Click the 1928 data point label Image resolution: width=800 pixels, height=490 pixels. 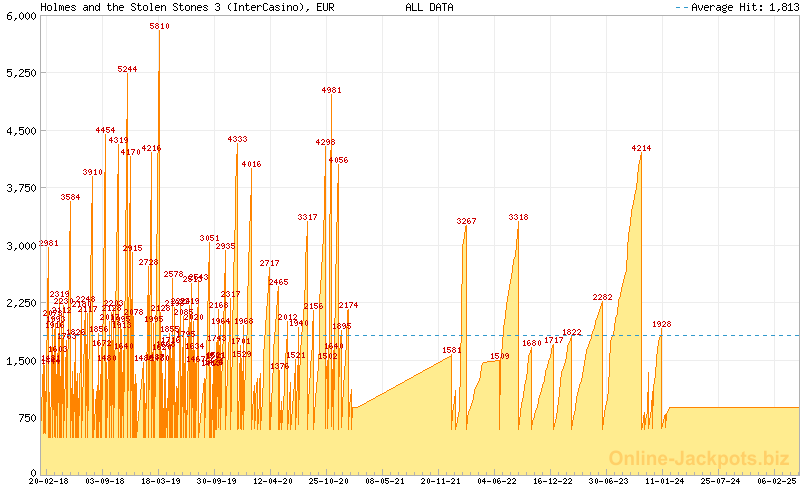coord(662,324)
